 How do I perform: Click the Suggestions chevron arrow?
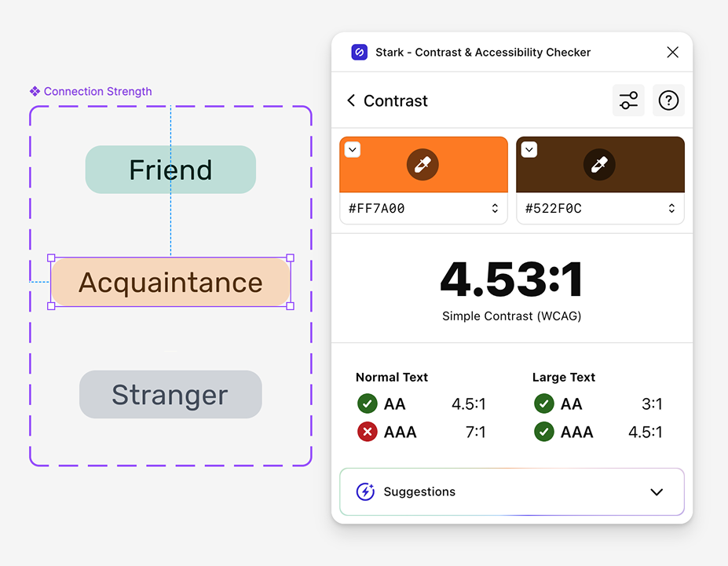[x=657, y=491]
